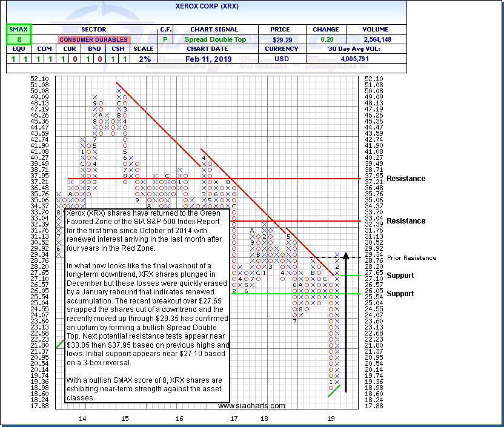
Task: Click the black upward arrow on chart
Action: pos(346,321)
